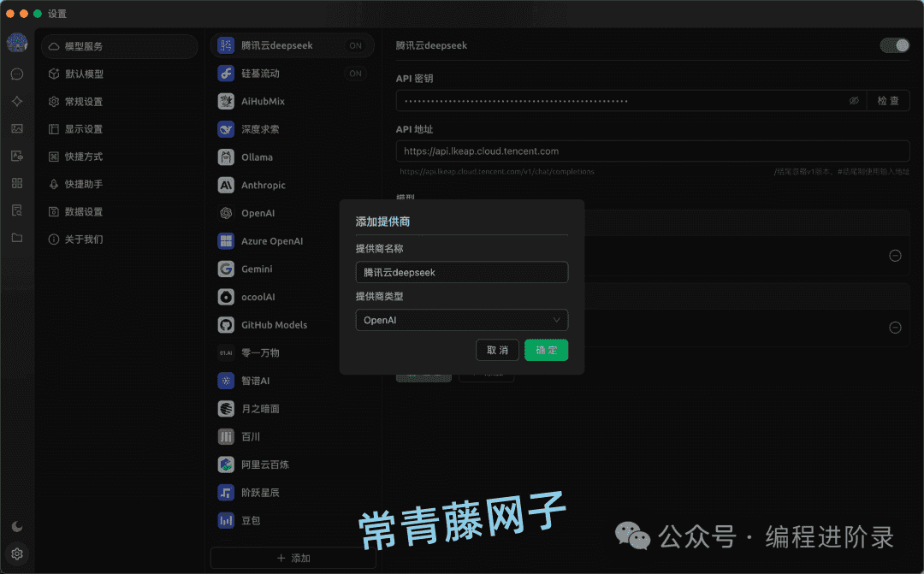
Task: Click 取消 button in dialog
Action: click(x=497, y=350)
